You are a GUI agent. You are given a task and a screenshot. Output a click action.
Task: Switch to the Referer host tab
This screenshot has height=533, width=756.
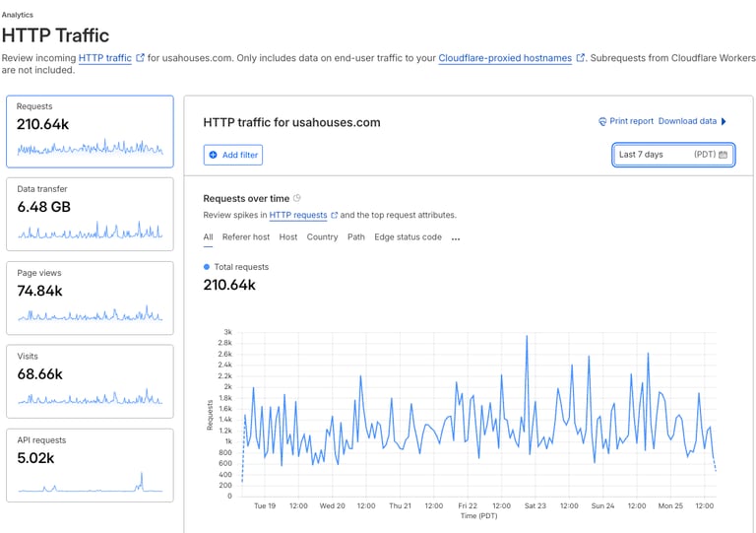246,236
